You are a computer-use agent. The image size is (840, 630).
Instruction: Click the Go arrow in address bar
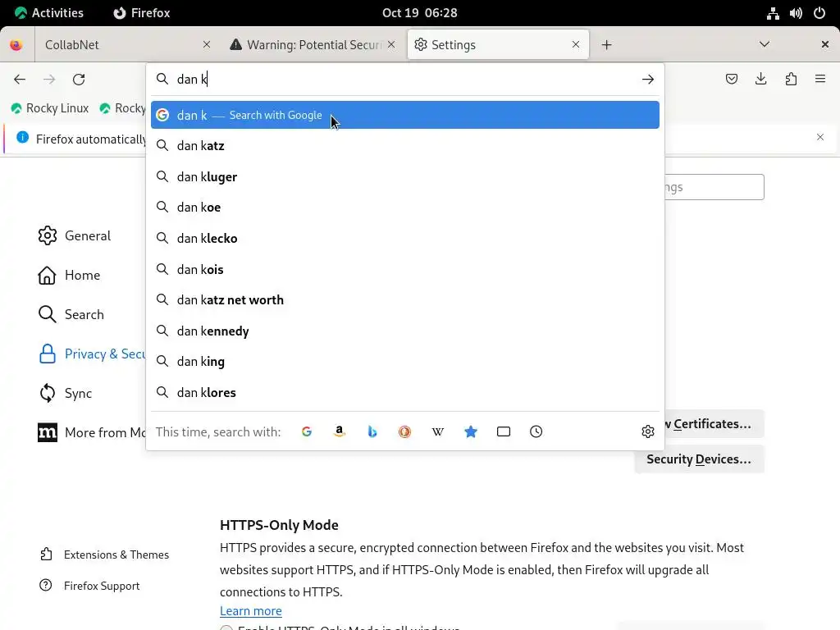pyautogui.click(x=648, y=80)
